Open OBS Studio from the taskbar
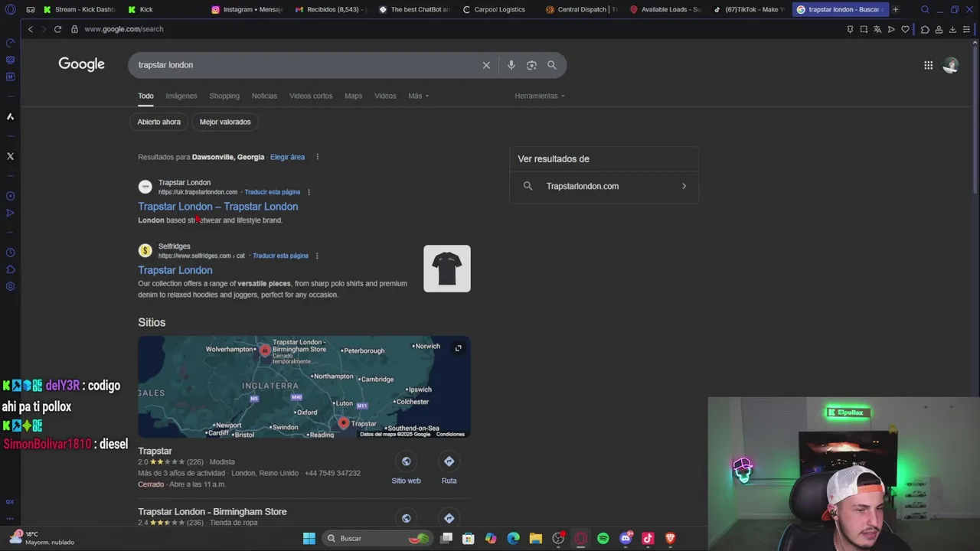Viewport: 980px width, 551px height. [x=558, y=538]
